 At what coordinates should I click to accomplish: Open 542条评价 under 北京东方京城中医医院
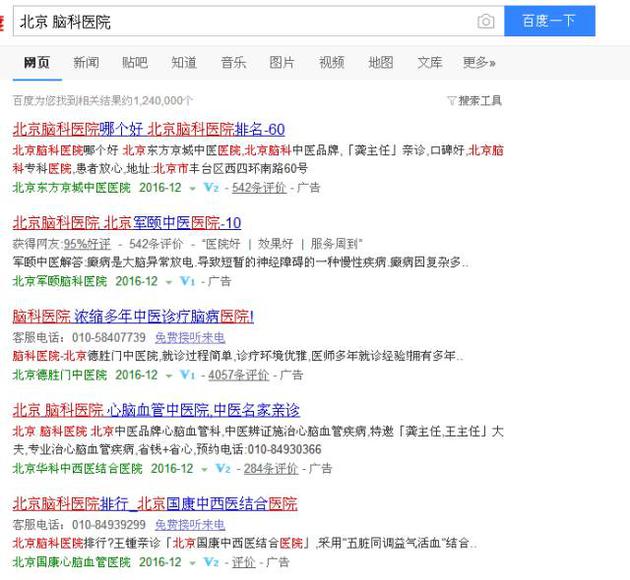click(259, 188)
